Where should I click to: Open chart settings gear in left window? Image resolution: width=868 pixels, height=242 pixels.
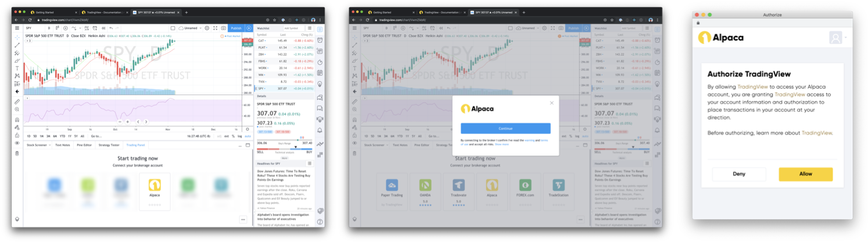tap(207, 28)
